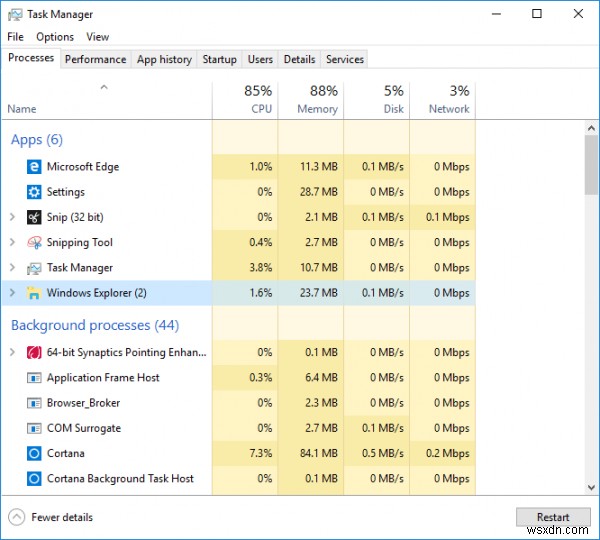Click Task Manager's 3.8% CPU value
This screenshot has width=600, height=540.
(261, 268)
